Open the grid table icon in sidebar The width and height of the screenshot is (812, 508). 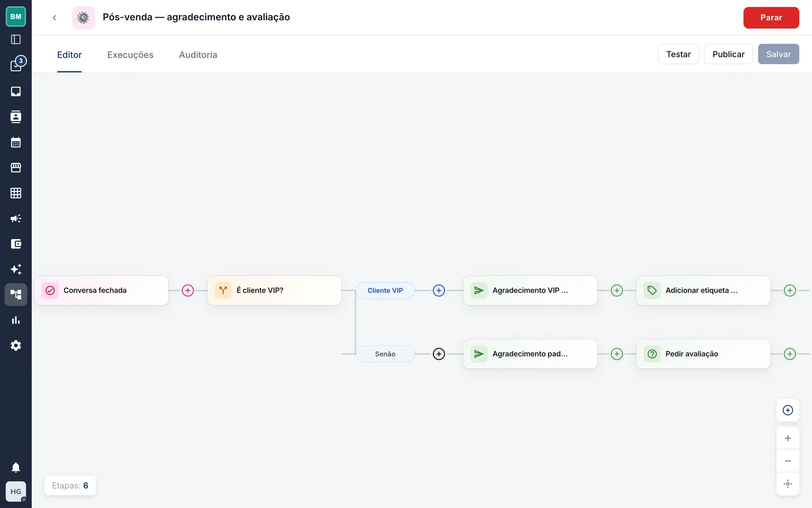16,193
